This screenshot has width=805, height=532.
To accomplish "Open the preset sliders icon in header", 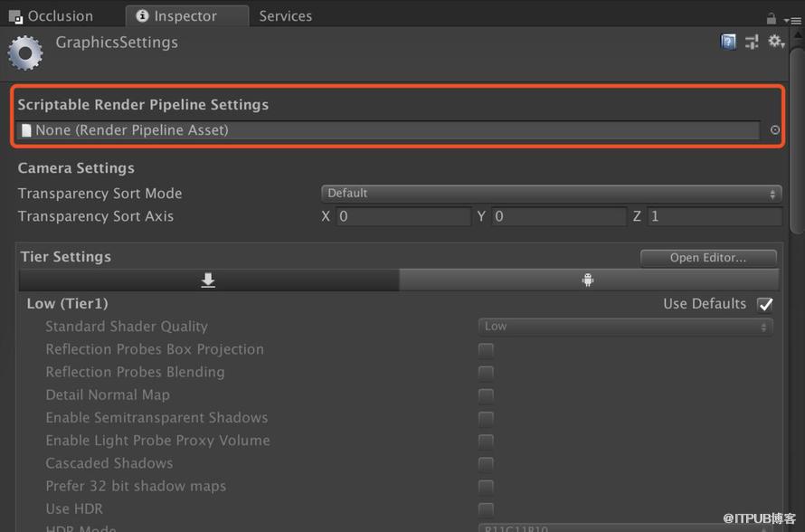I will tap(752, 42).
